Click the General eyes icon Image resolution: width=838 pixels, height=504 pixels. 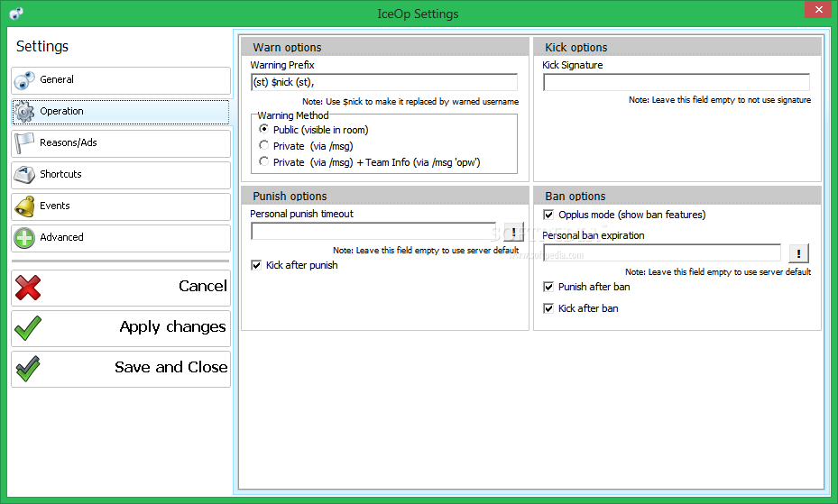pos(24,80)
